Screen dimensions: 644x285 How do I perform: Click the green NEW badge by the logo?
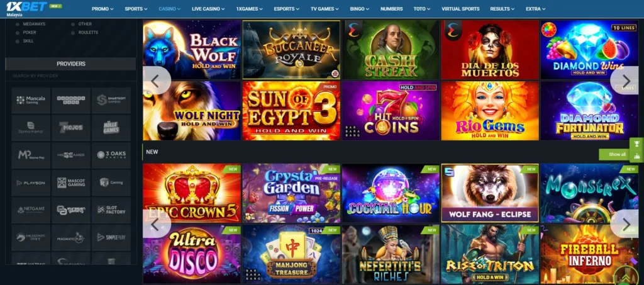tap(55, 6)
